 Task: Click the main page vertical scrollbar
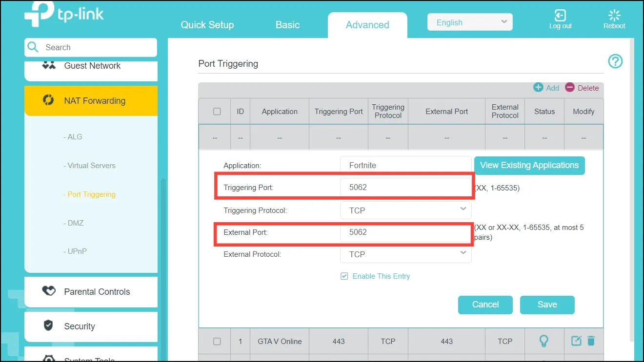tap(632, 190)
